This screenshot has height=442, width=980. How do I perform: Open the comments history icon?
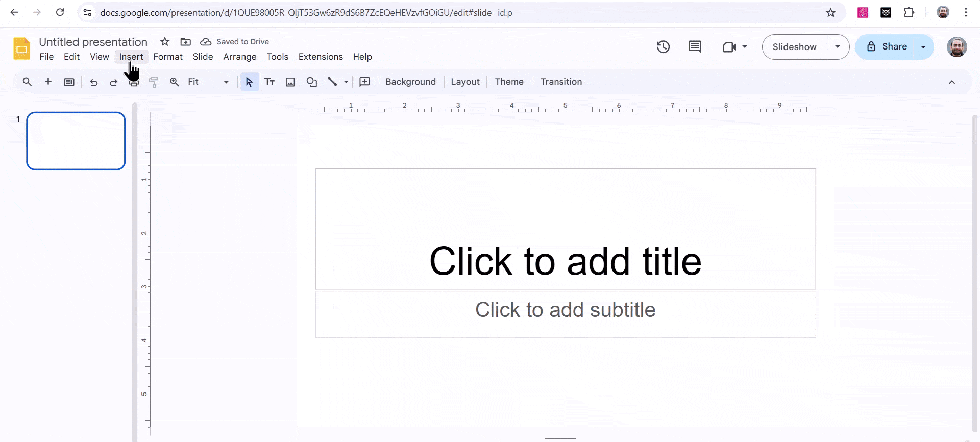pos(695,47)
